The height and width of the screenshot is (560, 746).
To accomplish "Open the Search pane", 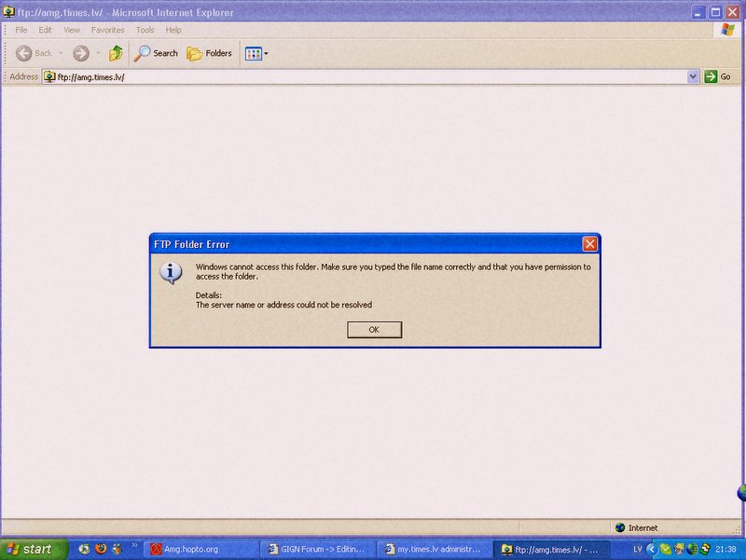I will 156,53.
